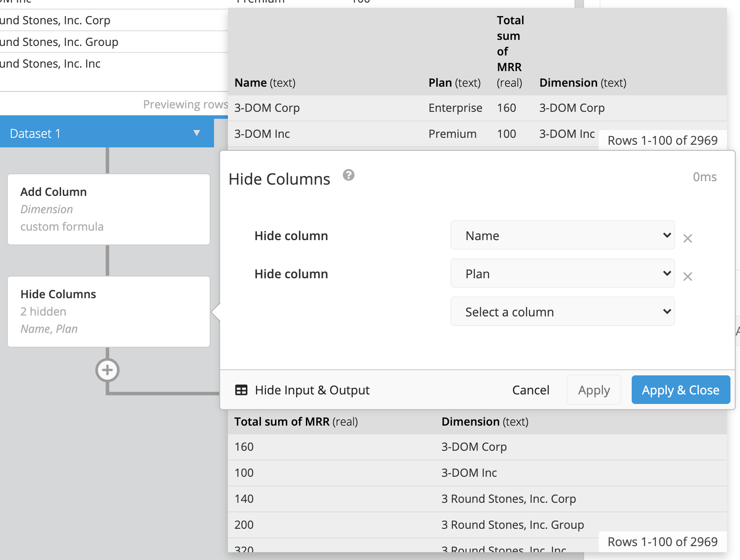This screenshot has height=560, width=740.
Task: Click the 140 value in output table
Action: pos(244,499)
